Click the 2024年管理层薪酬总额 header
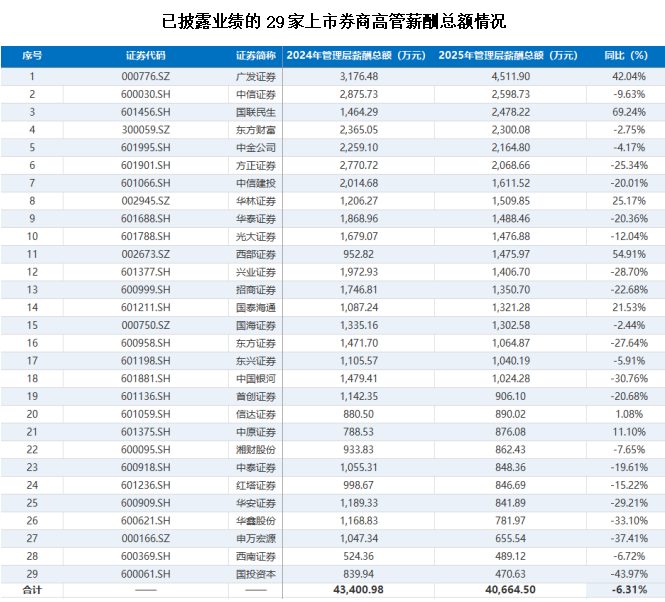Image resolution: width=665 pixels, height=602 pixels. [356, 56]
